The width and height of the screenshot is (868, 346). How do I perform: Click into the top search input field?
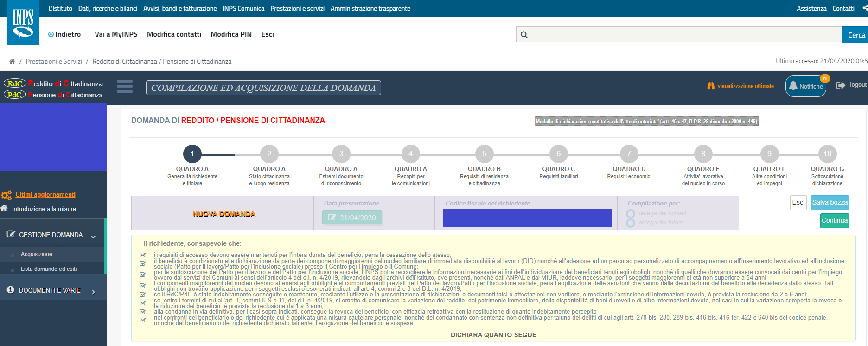(679, 35)
